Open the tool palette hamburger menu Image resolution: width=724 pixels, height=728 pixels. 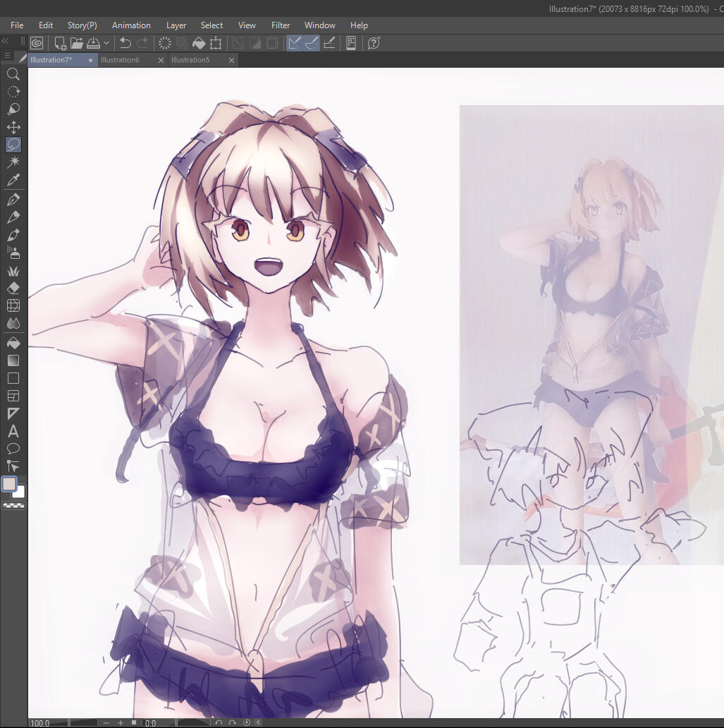7,56
